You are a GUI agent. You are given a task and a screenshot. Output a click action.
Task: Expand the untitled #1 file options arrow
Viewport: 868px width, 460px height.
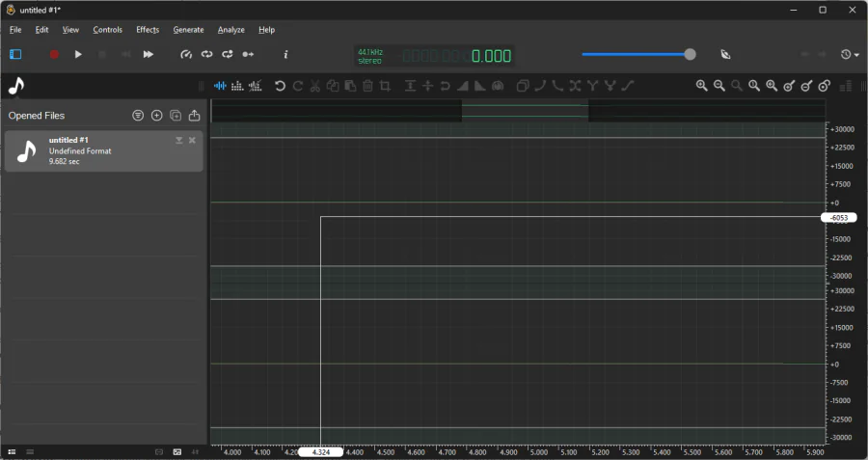179,141
